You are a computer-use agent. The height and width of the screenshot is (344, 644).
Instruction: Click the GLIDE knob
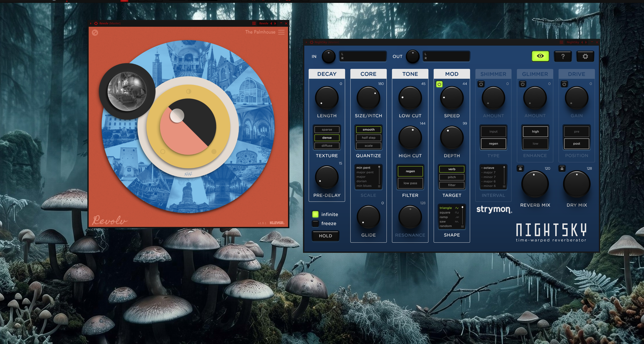368,217
